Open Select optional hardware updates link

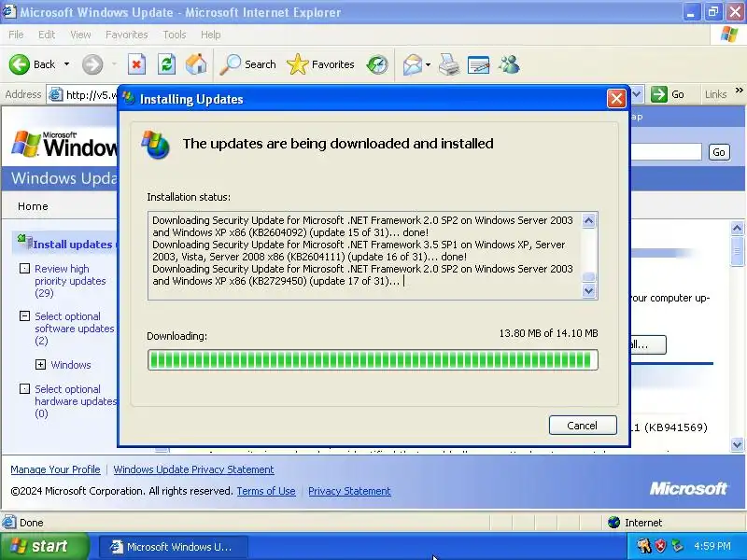(x=76, y=401)
